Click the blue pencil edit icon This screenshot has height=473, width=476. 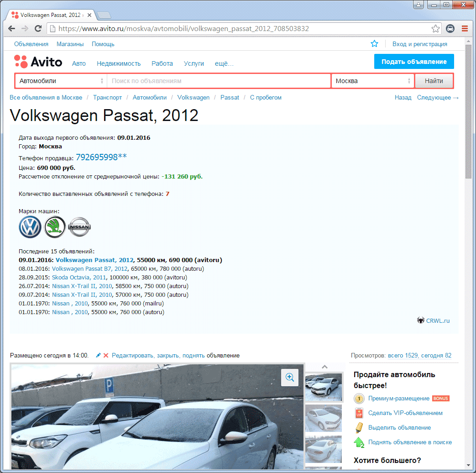[x=99, y=355]
